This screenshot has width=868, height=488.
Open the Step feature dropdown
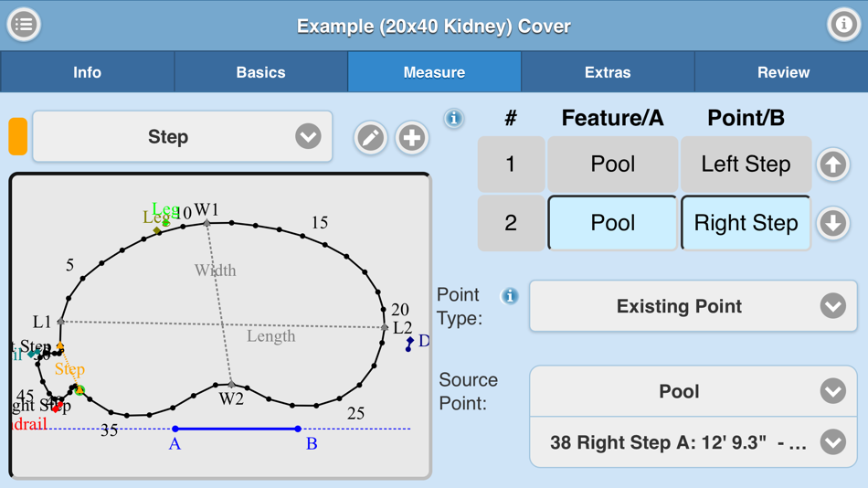pos(182,137)
